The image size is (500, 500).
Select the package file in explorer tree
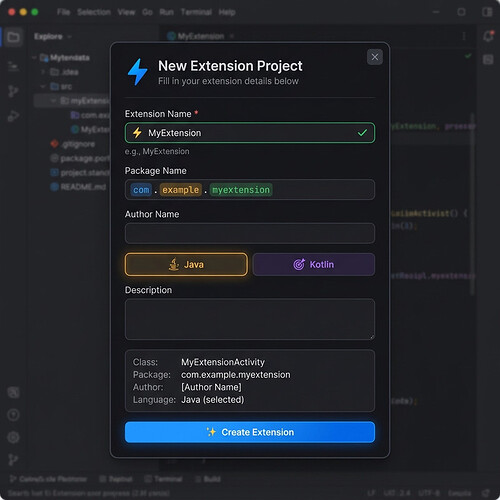tap(80, 158)
